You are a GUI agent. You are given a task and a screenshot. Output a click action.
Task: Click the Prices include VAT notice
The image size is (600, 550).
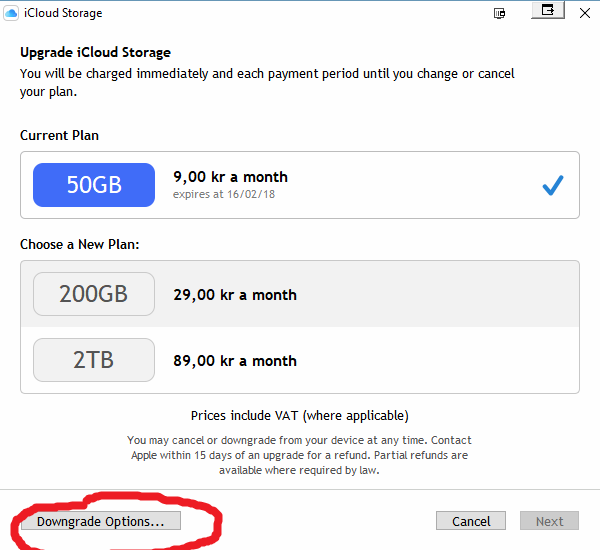click(299, 415)
